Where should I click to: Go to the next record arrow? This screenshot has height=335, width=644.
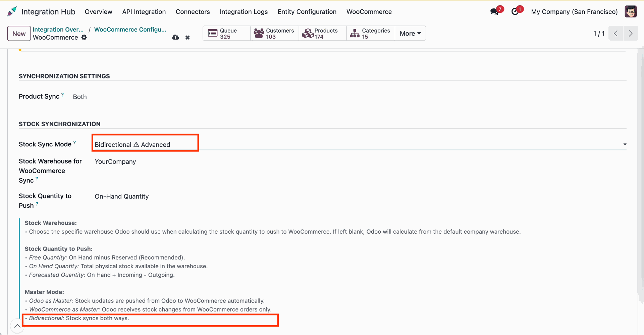[631, 33]
